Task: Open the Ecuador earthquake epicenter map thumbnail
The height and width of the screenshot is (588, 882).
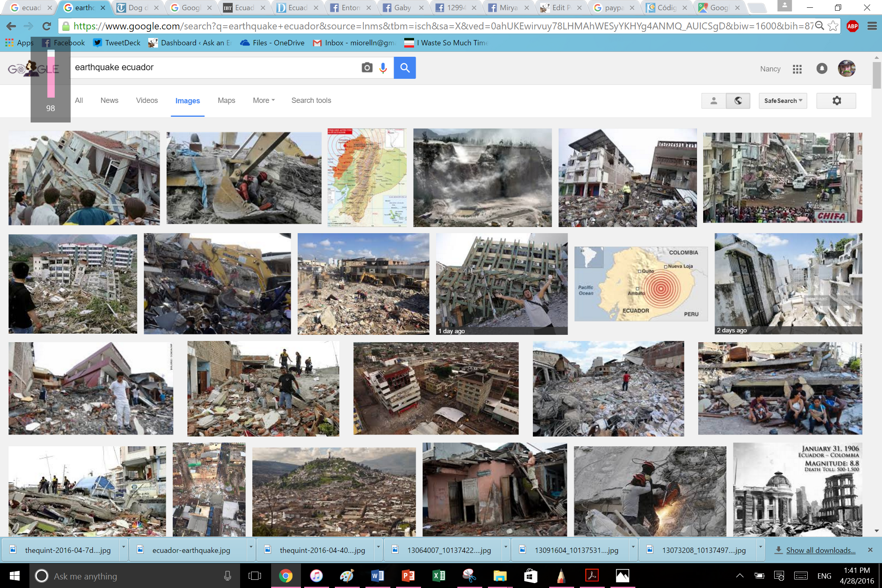Action: click(x=641, y=284)
